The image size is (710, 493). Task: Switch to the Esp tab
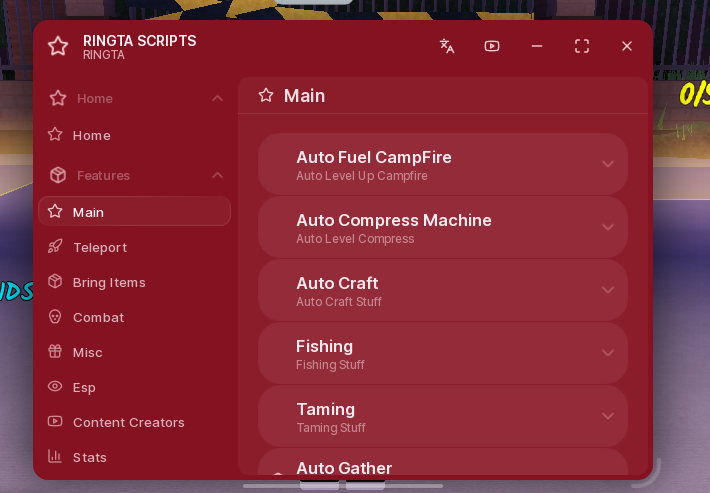[x=135, y=387]
